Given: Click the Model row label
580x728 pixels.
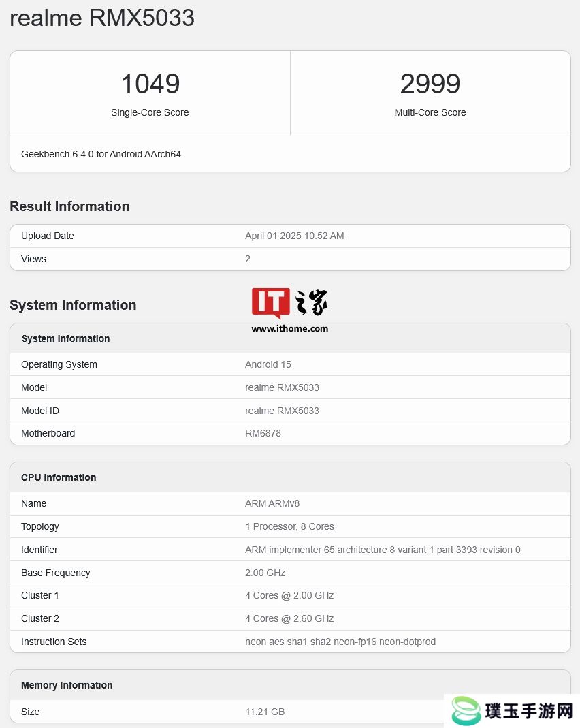Looking at the screenshot, I should coord(34,387).
